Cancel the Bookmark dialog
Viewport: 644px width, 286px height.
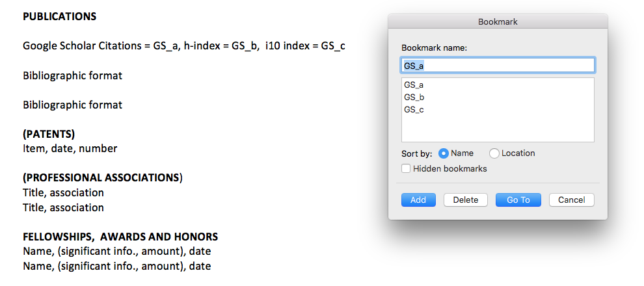(x=571, y=200)
